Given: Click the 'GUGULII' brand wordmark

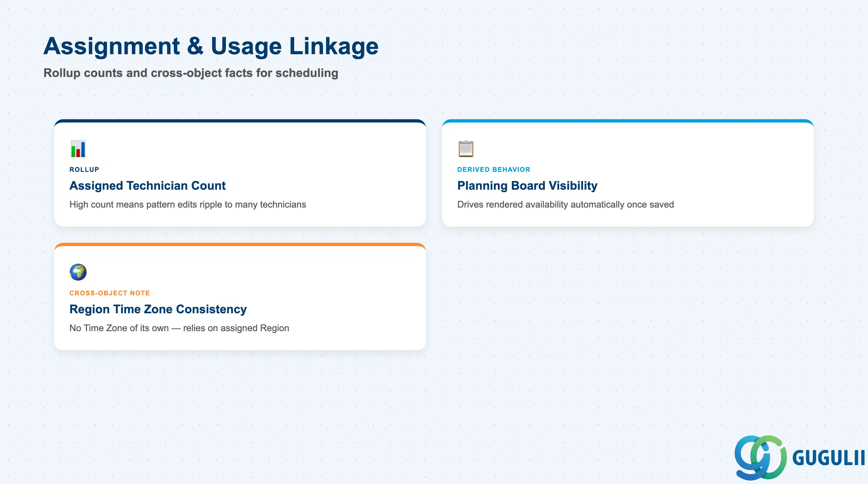Looking at the screenshot, I should click(829, 458).
